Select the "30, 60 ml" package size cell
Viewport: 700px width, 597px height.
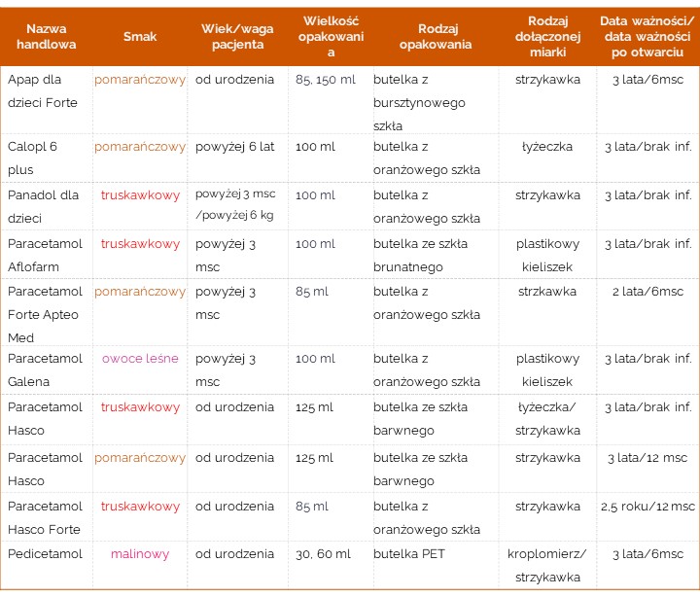tap(323, 554)
